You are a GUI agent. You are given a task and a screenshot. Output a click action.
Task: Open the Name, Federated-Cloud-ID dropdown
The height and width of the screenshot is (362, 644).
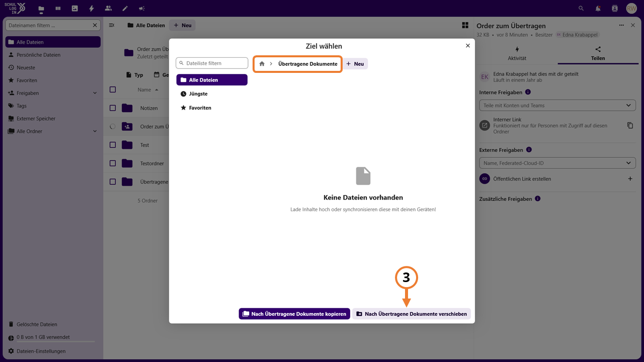click(x=557, y=163)
